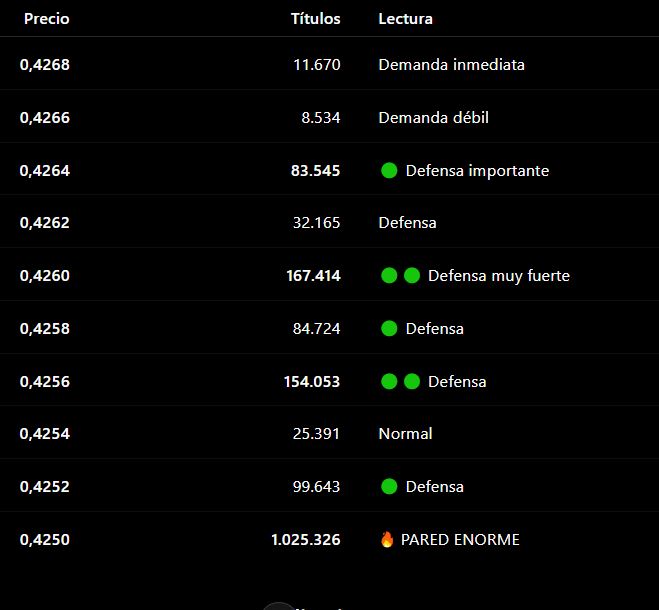This screenshot has width=659, height=610.
Task: Click the fire icon next to PARED ENORME
Action: click(387, 539)
